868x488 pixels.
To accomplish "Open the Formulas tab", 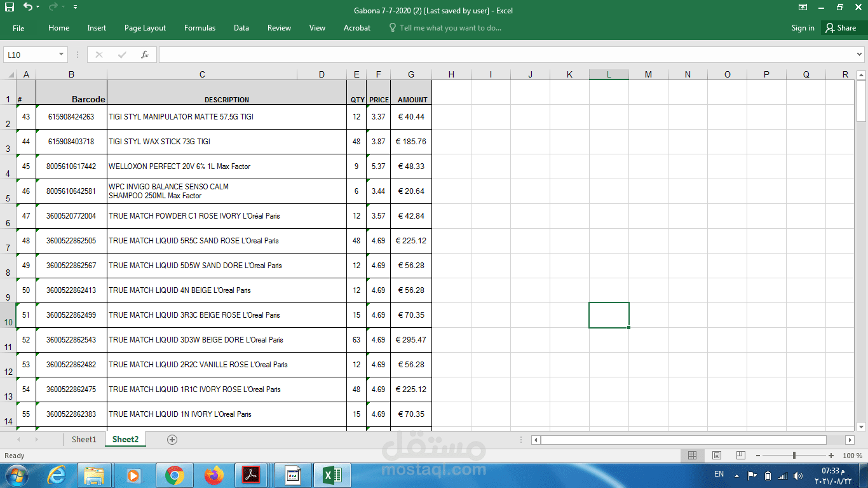I will (x=200, y=28).
